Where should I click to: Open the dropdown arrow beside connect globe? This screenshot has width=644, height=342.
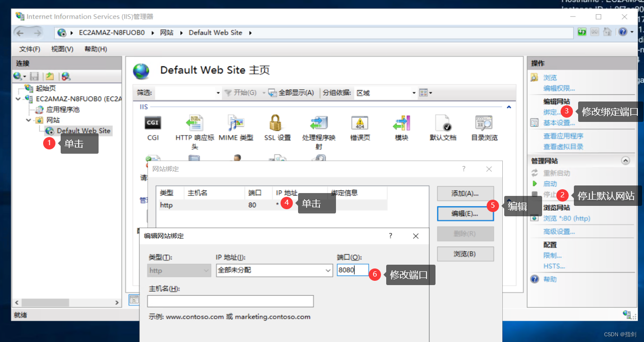click(x=25, y=76)
